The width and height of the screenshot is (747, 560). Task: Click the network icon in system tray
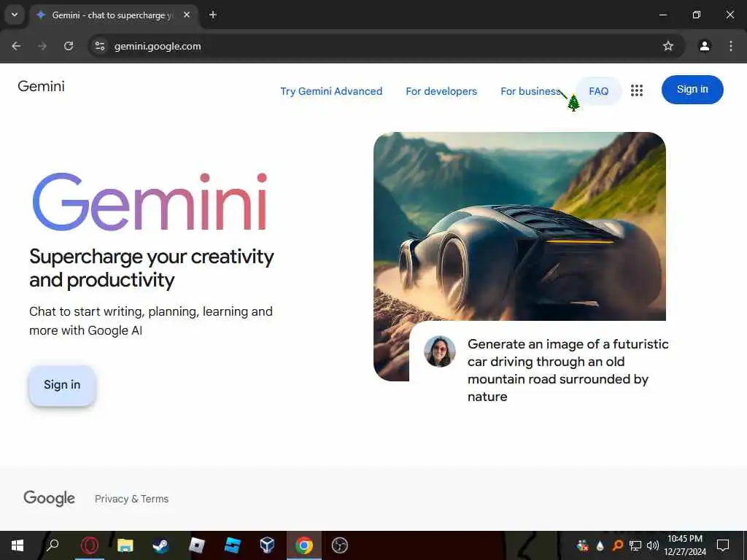coord(635,545)
